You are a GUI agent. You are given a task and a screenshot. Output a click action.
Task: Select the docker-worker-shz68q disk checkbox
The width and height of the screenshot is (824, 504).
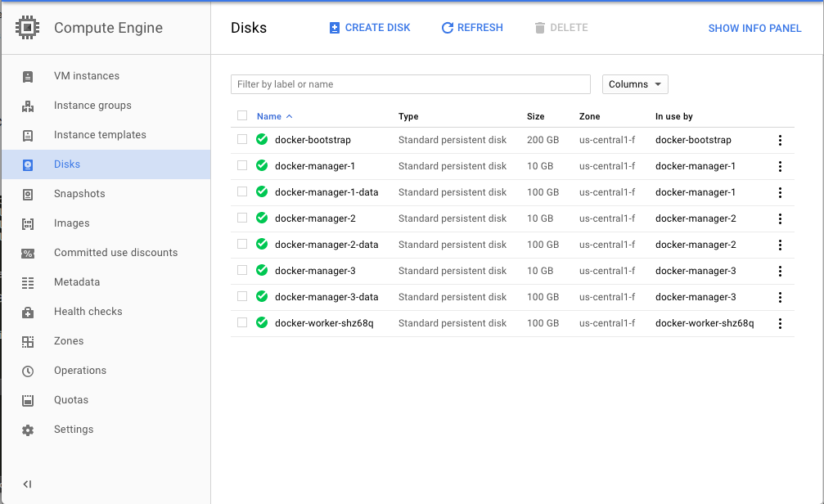pyautogui.click(x=242, y=322)
